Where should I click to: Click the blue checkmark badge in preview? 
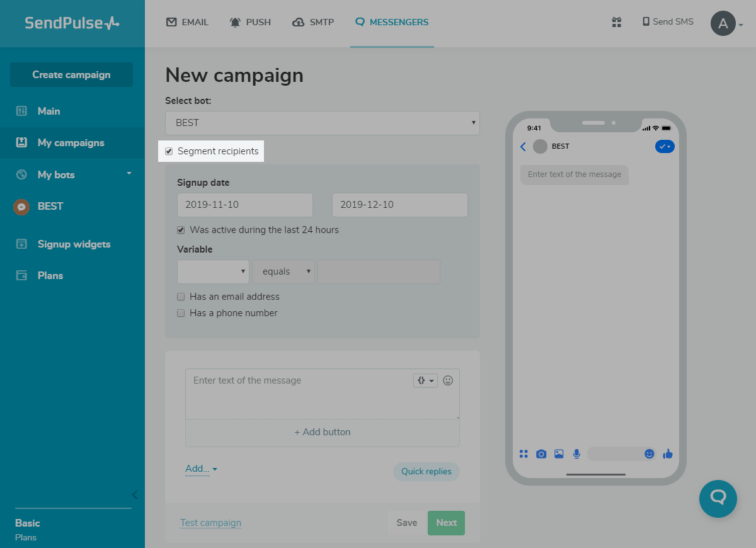665,147
